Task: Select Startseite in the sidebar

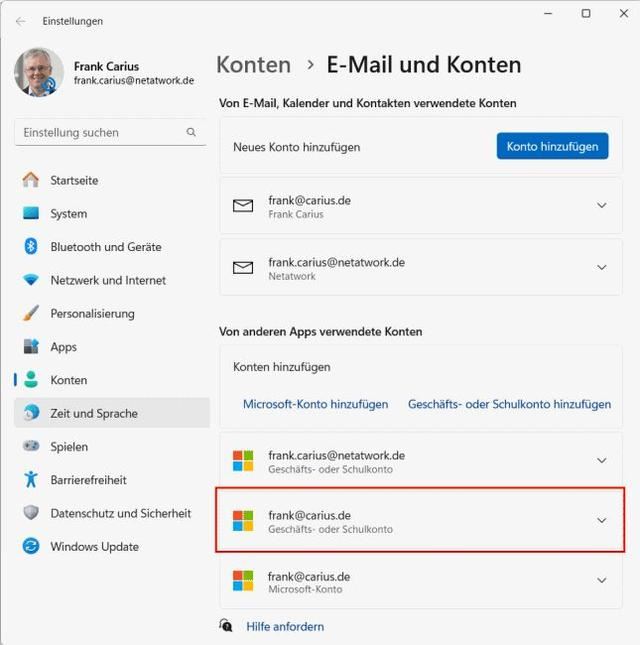Action: (x=74, y=181)
